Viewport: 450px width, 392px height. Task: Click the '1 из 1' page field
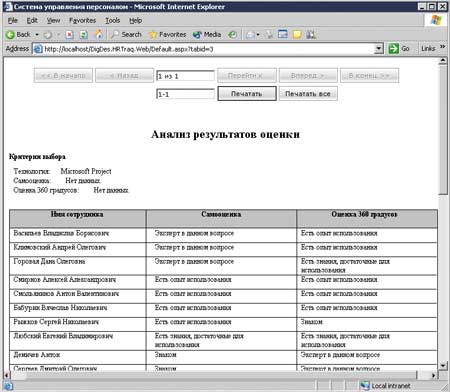(x=185, y=76)
